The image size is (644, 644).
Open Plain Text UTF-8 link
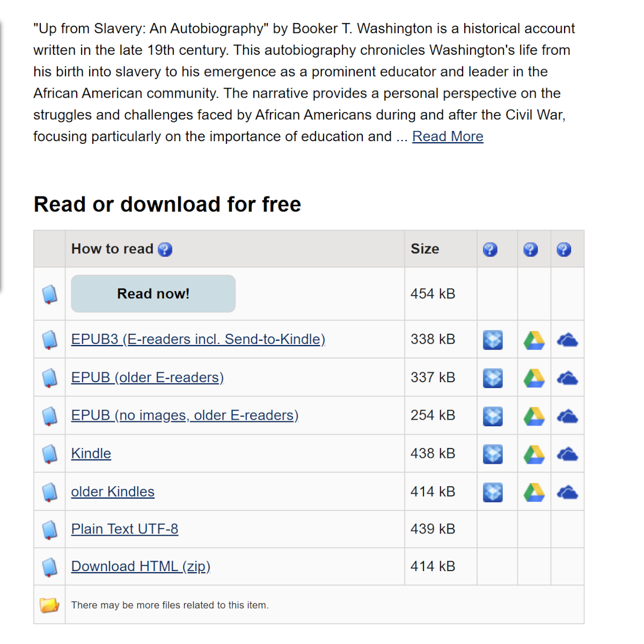(125, 529)
